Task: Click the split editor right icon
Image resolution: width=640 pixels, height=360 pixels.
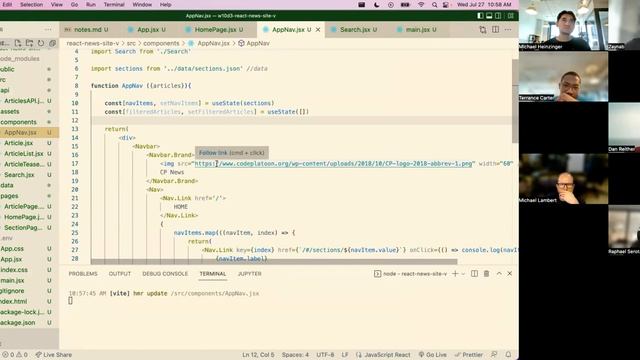Action: (495, 29)
